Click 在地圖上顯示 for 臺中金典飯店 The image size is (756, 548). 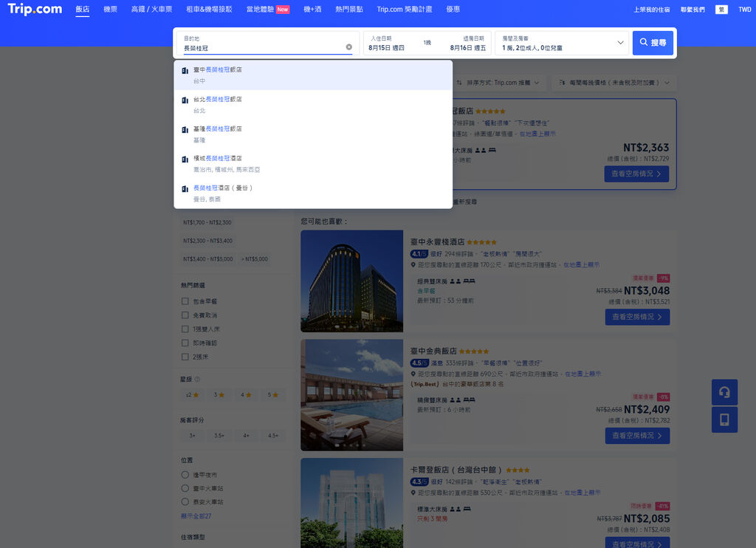coord(583,374)
